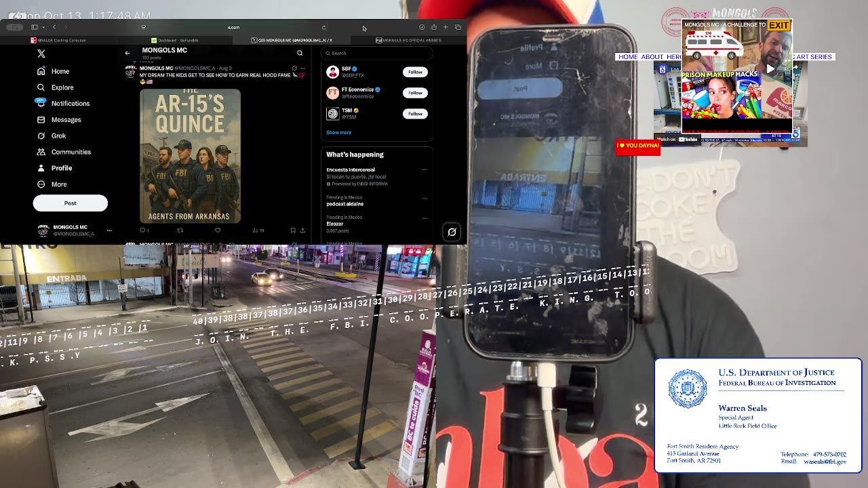Viewport: 868px width, 488px height.
Task: Click the white Post button
Action: [x=71, y=203]
